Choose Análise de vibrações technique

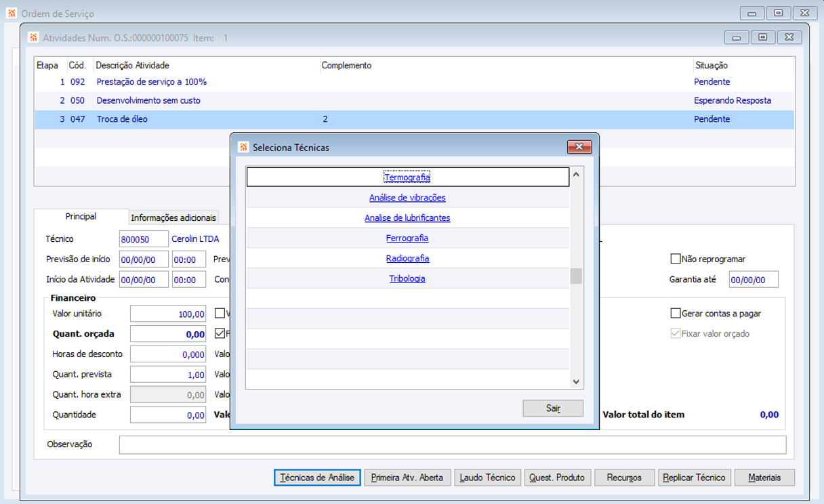(x=407, y=198)
